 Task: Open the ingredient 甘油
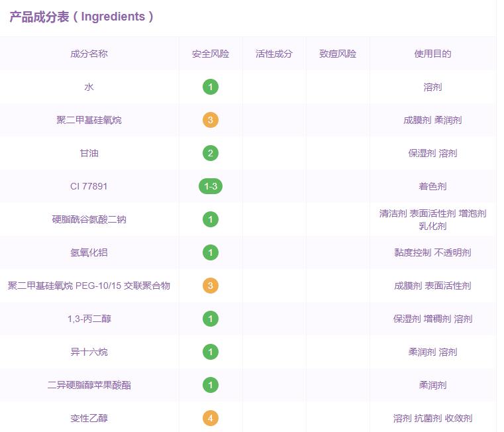pos(89,153)
